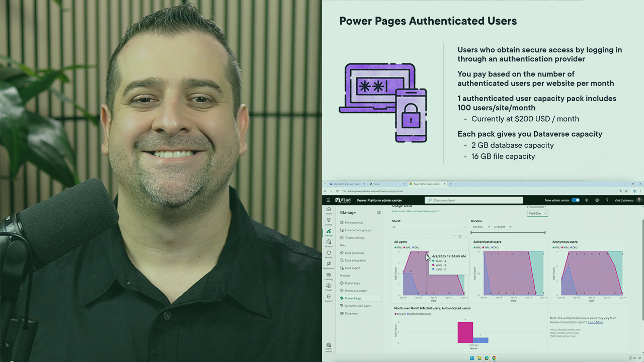
Task: Collapse the Manage navigation pane
Action: pyautogui.click(x=379, y=213)
